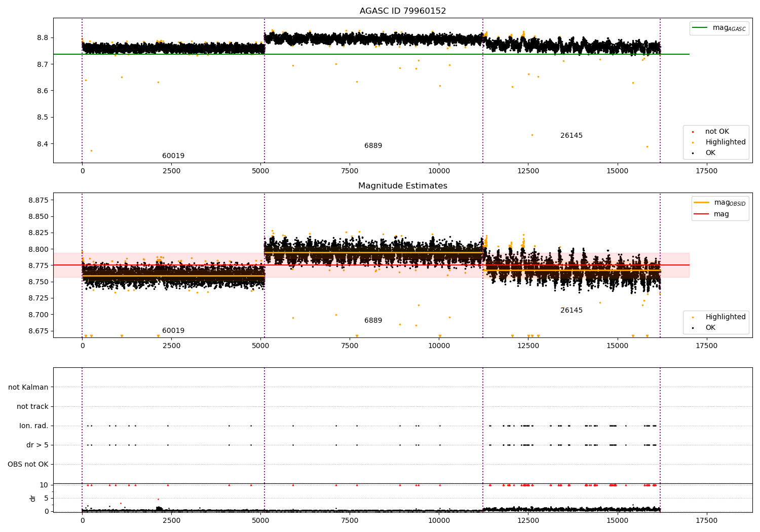Click the mag AGASC legend label

(729, 28)
